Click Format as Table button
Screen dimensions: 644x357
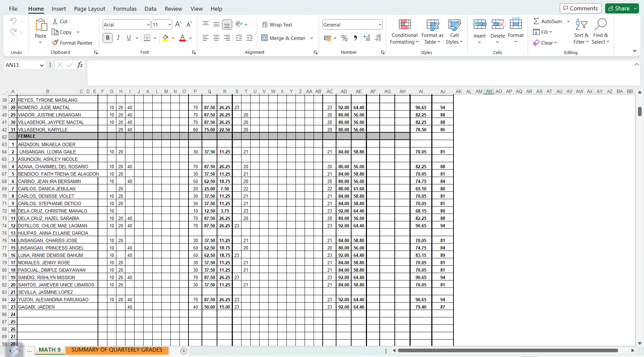click(x=432, y=32)
